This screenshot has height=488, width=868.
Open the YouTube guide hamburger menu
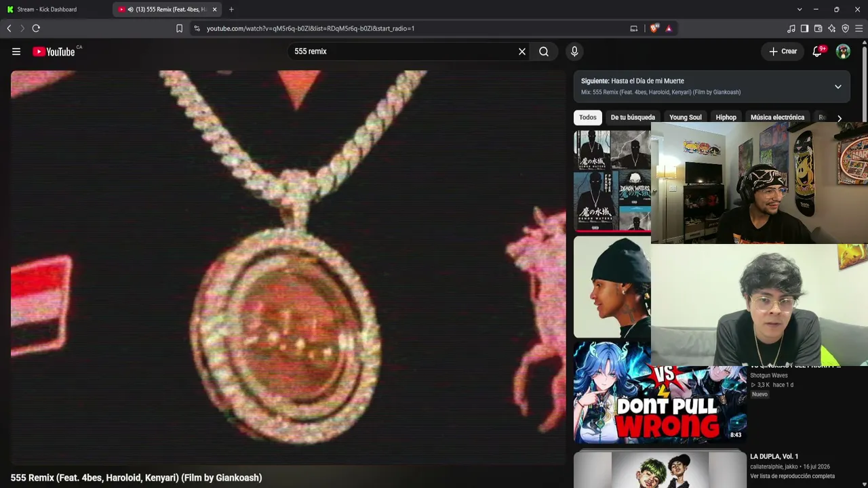point(16,52)
